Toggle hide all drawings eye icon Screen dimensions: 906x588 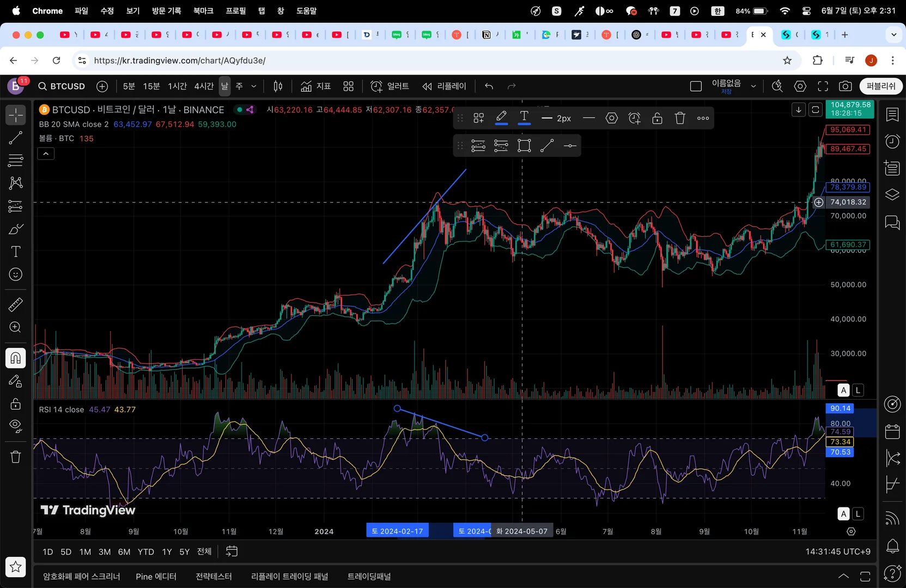tap(16, 426)
